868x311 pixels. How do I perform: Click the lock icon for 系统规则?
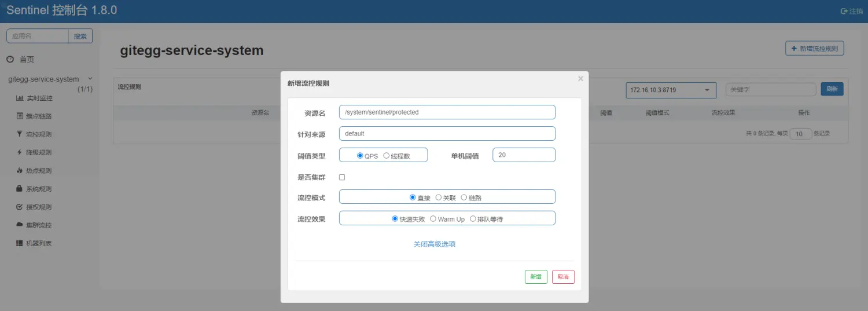click(20, 189)
